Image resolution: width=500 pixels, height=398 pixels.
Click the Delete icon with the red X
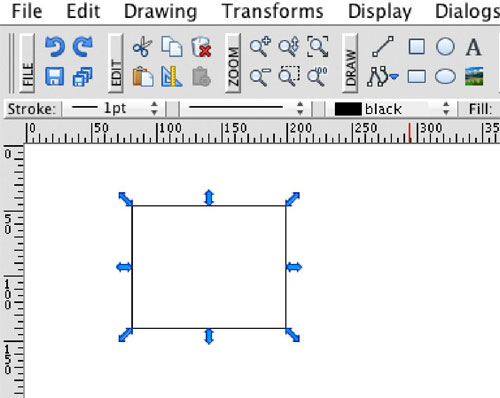201,47
